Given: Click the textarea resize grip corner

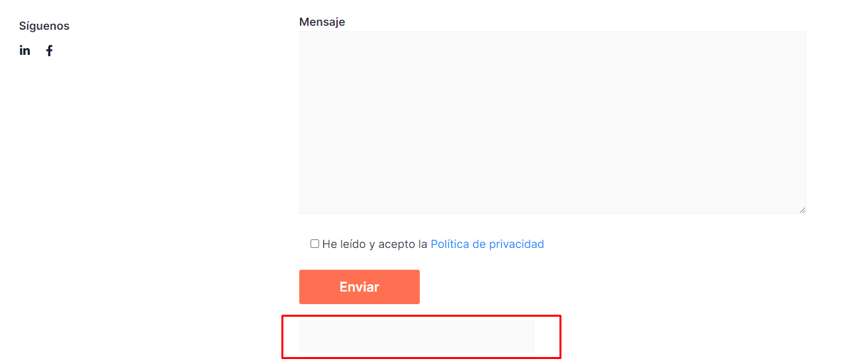Looking at the screenshot, I should pos(802,210).
